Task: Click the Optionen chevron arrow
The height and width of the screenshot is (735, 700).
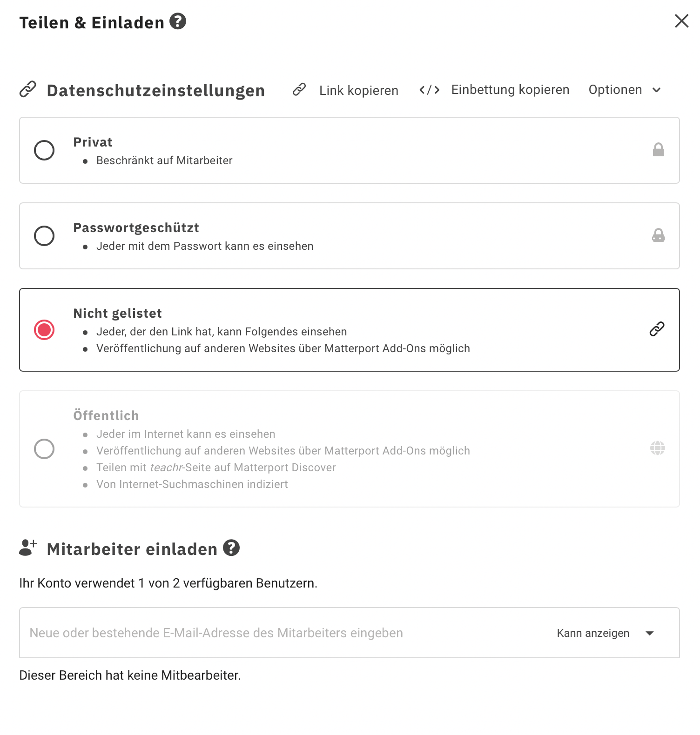Action: tap(657, 90)
